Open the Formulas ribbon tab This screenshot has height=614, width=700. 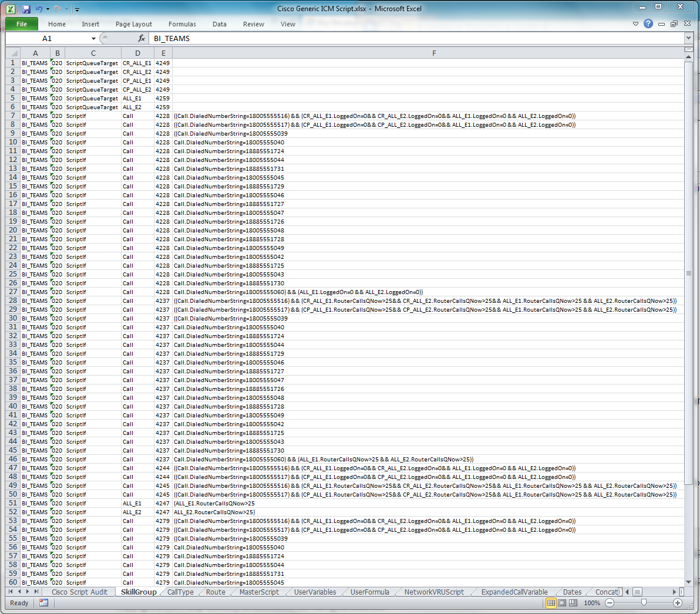point(182,24)
